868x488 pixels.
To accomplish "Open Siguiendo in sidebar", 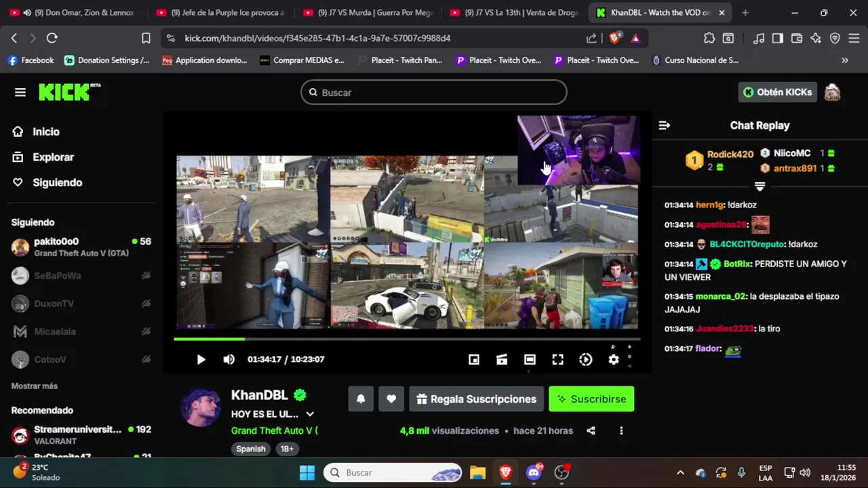I will pos(47,182).
